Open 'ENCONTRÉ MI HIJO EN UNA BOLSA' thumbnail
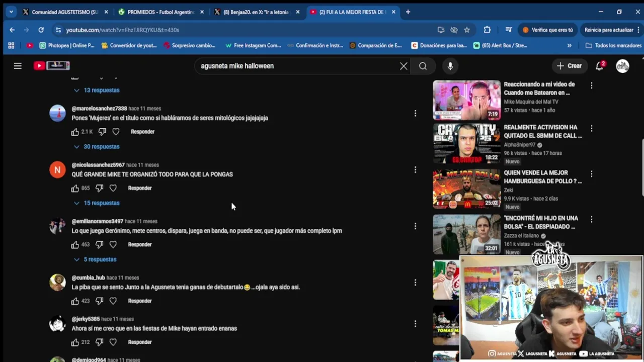This screenshot has width=644, height=362. pos(466,234)
